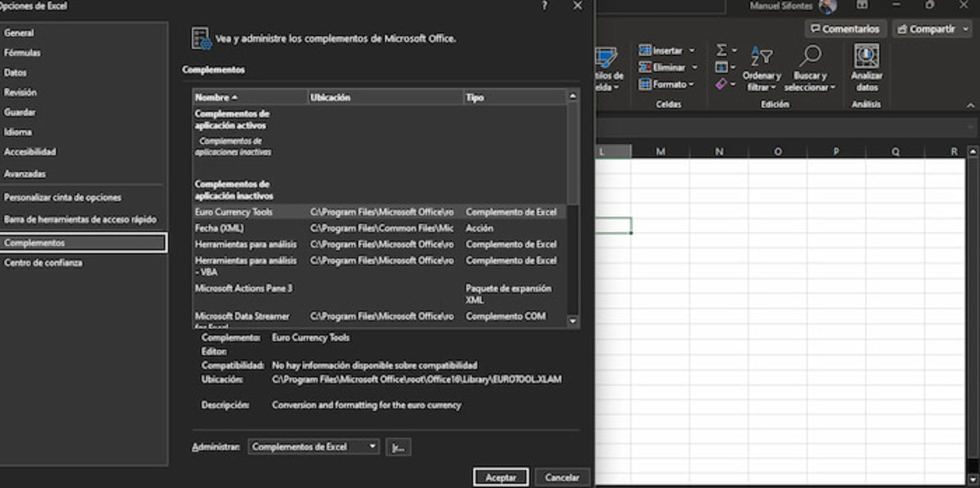Select column M header in Excel

point(660,151)
